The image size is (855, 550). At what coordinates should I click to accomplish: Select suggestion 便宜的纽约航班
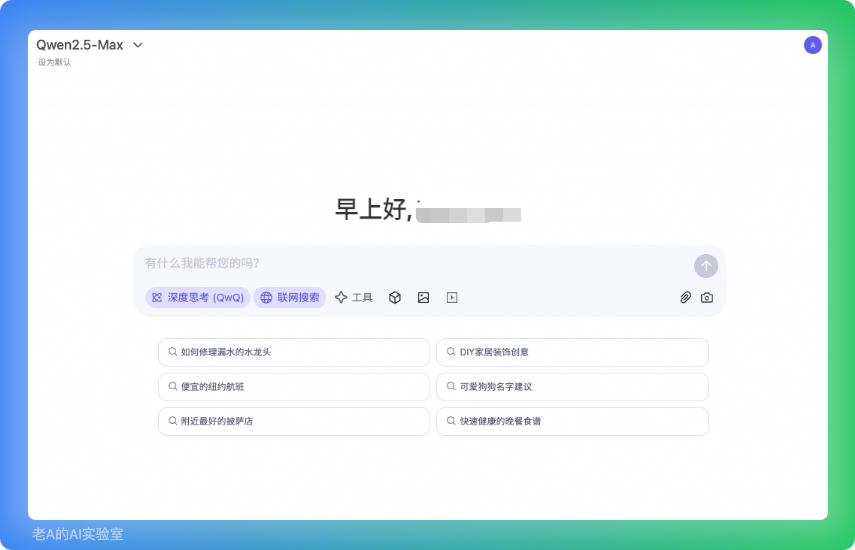pyautogui.click(x=294, y=386)
